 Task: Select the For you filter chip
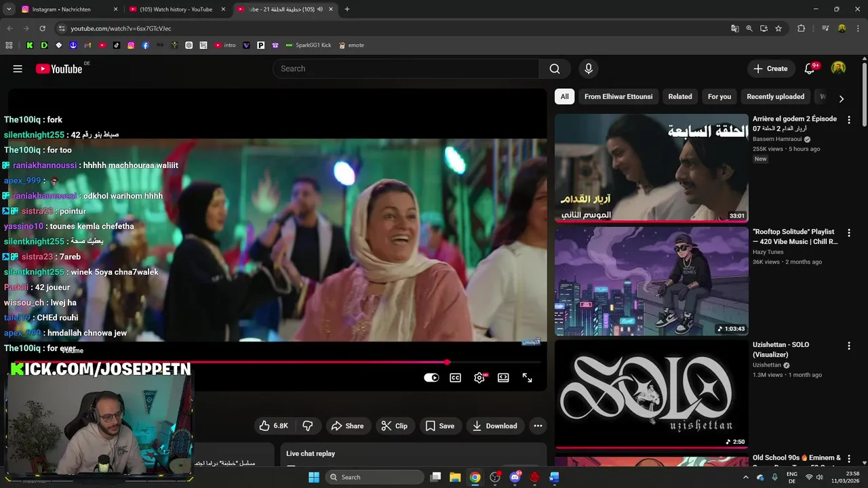[719, 96]
